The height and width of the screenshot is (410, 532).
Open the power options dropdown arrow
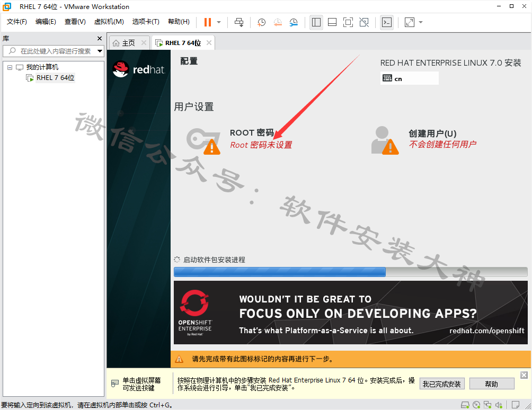point(219,22)
